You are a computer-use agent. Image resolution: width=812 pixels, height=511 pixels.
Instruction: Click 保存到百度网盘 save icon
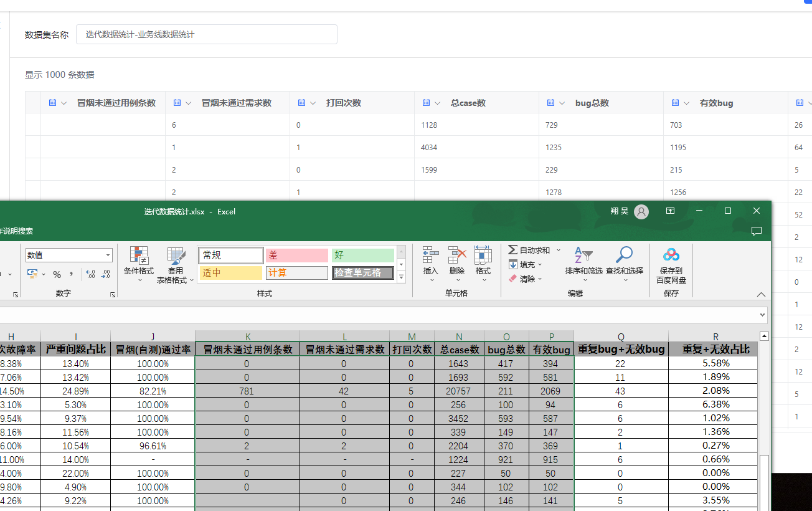click(671, 255)
